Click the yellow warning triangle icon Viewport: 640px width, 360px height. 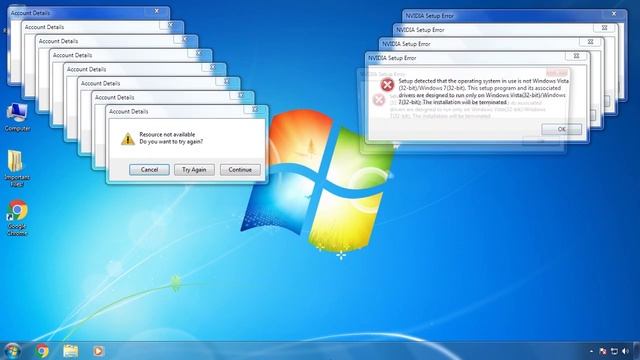click(x=128, y=139)
